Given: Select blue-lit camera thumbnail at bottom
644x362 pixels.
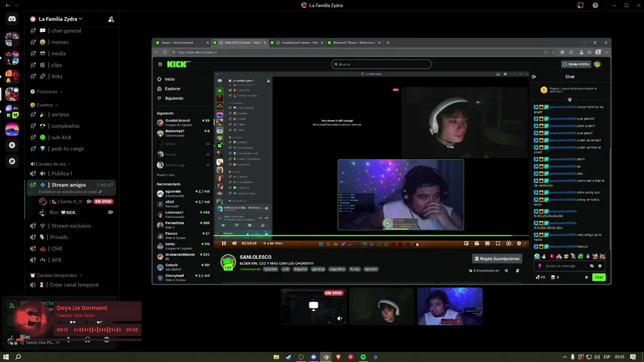Looking at the screenshot, I should pos(450,306).
